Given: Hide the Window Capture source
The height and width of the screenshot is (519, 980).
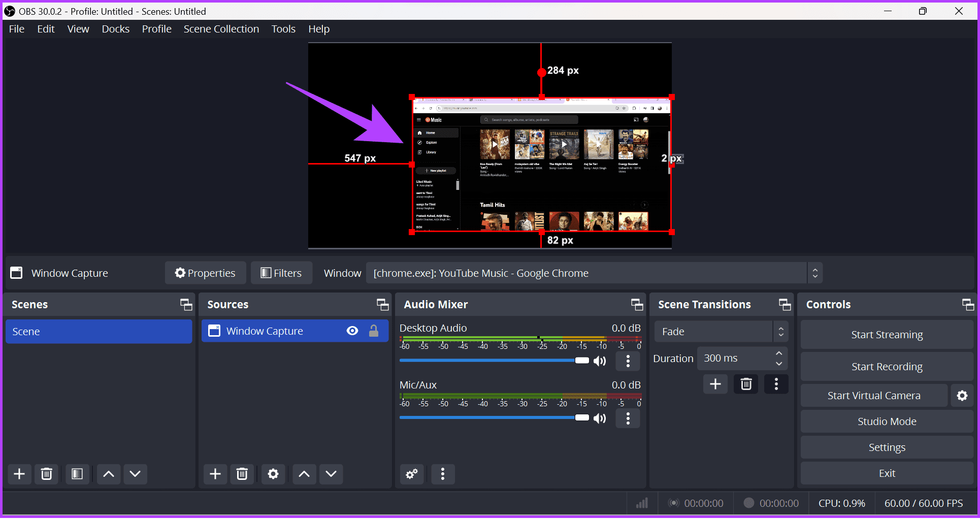Looking at the screenshot, I should (x=352, y=331).
